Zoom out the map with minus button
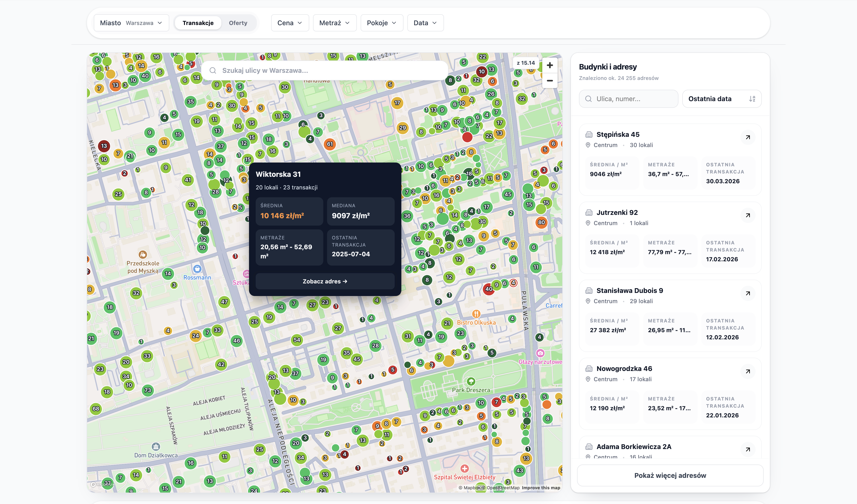This screenshot has height=504, width=857. [x=550, y=81]
